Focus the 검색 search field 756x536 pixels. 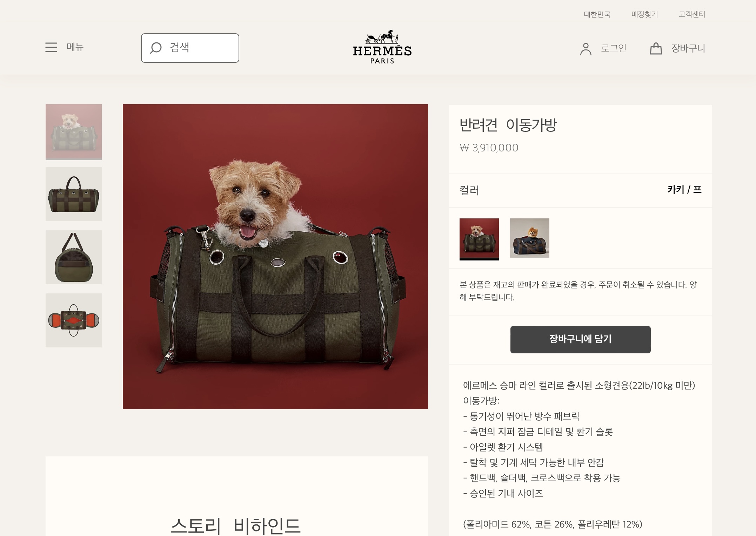point(190,48)
